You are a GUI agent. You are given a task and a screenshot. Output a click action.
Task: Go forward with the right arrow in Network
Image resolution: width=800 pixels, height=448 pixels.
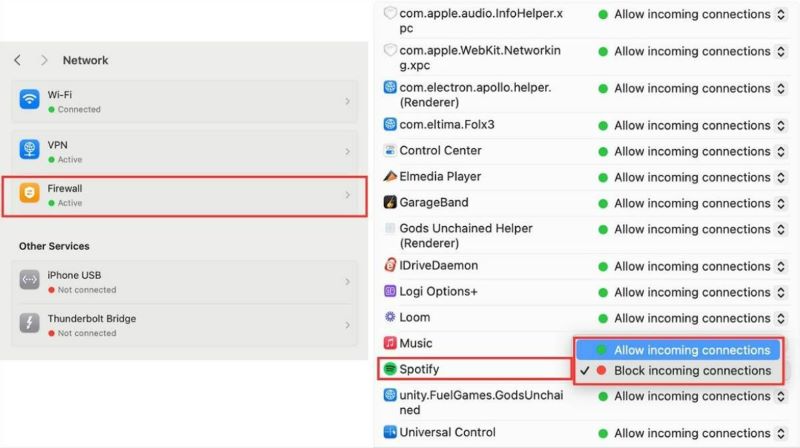pyautogui.click(x=44, y=60)
